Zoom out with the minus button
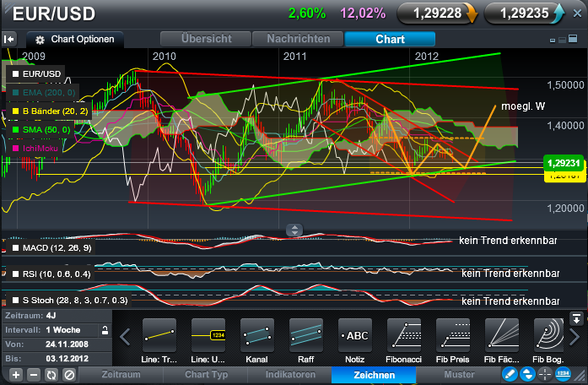588x385 pixels. coord(34,375)
